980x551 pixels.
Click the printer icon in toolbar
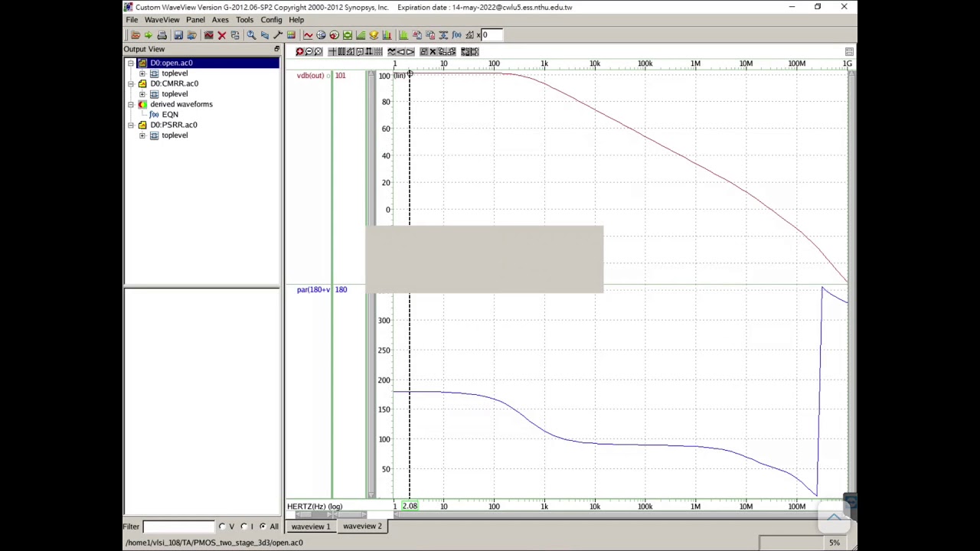[162, 34]
